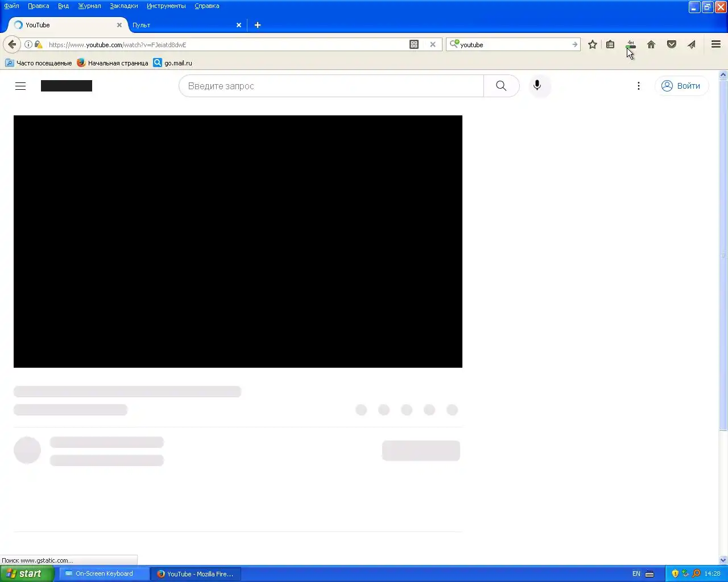This screenshot has width=728, height=582.
Task: Click the scrollbar down arrow
Action: pyautogui.click(x=723, y=560)
